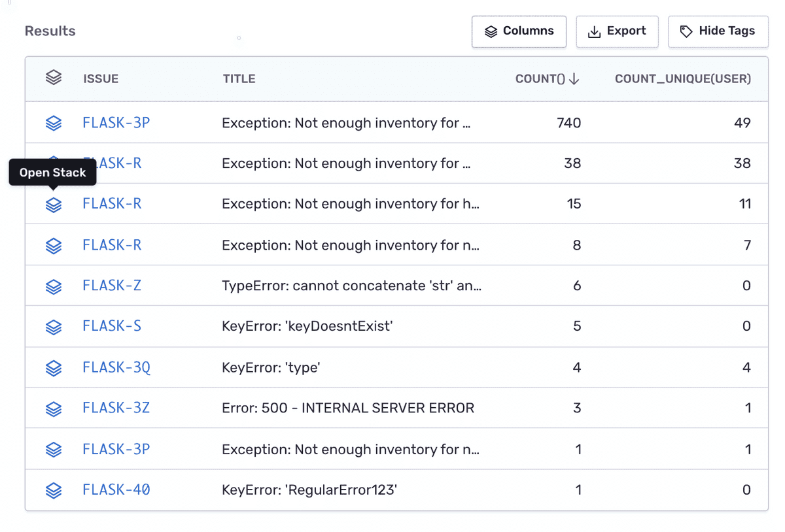Click the count value 740
Viewport: 785px width, 532px height.
pos(568,123)
